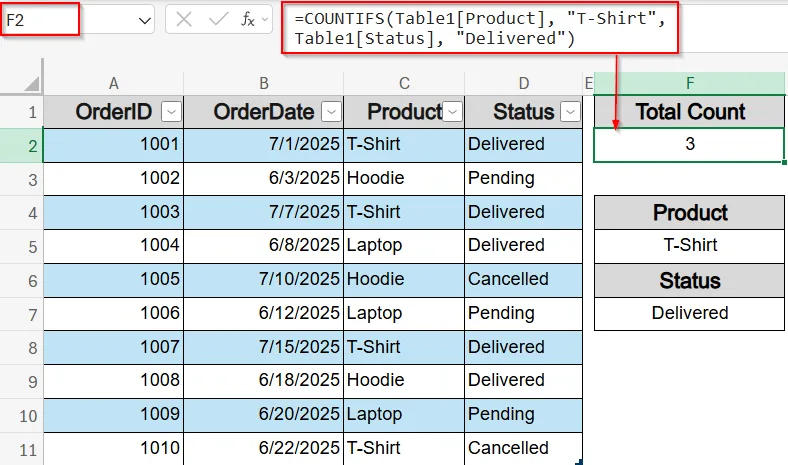The width and height of the screenshot is (788, 465).
Task: Click the gray Status label in column F
Action: click(690, 280)
